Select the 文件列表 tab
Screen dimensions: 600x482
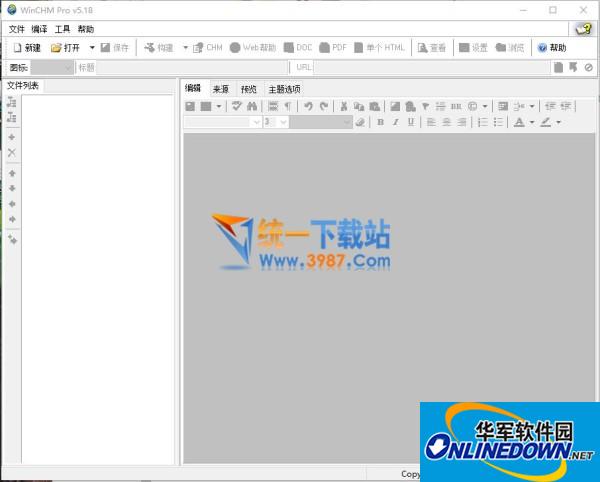(x=23, y=85)
